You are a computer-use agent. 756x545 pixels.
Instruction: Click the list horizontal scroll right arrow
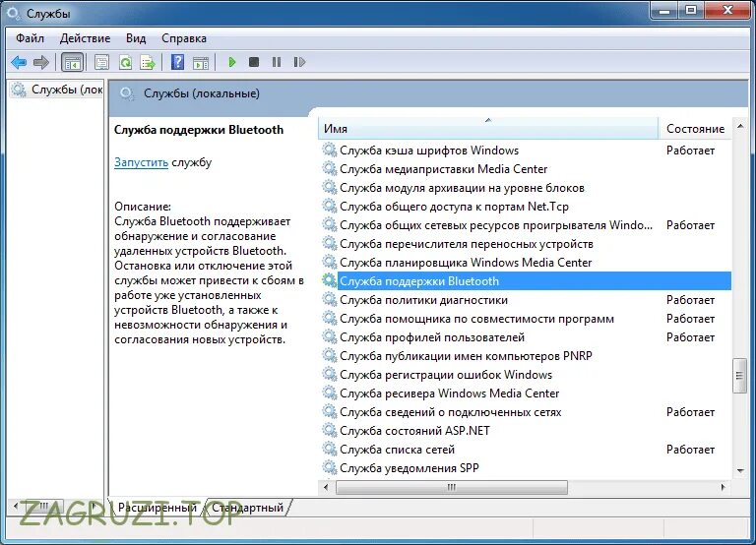[723, 487]
